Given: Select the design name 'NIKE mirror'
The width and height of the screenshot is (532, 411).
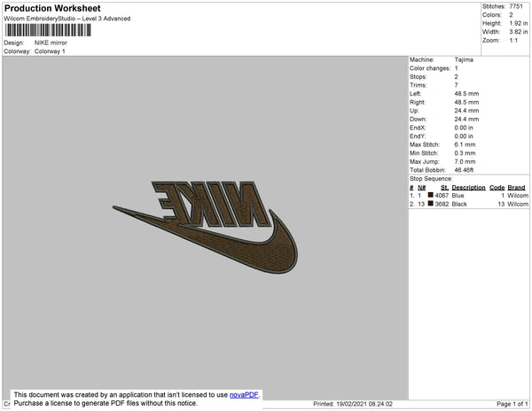Looking at the screenshot, I should tap(51, 43).
